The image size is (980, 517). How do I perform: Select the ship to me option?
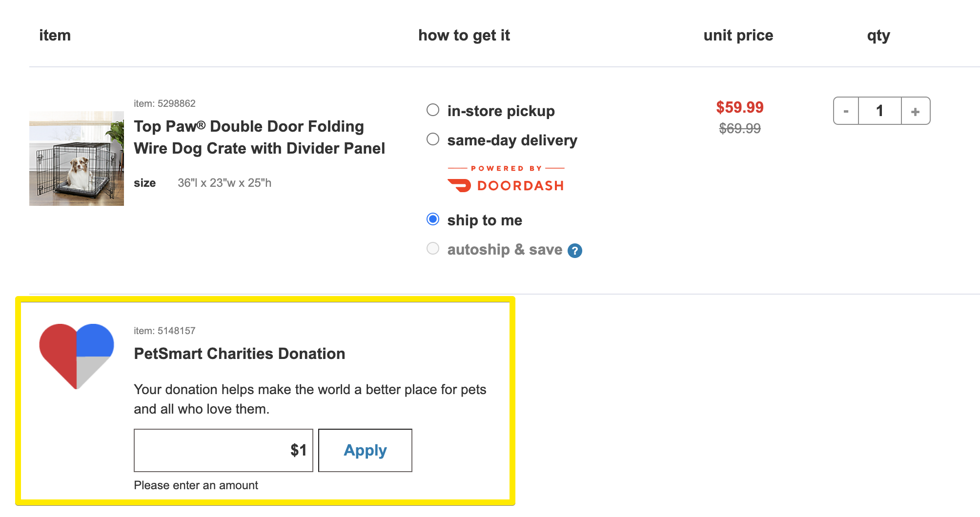[432, 219]
